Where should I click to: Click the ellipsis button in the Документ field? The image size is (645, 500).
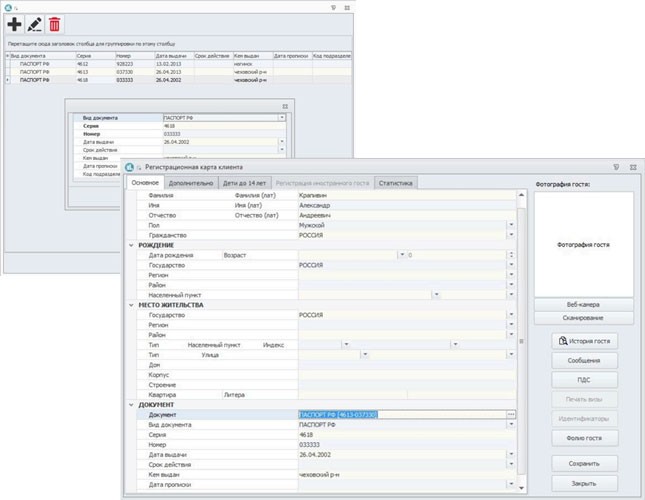511,414
